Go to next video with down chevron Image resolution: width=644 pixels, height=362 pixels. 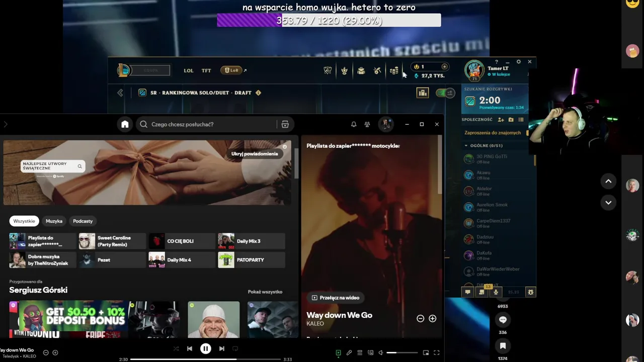(608, 203)
